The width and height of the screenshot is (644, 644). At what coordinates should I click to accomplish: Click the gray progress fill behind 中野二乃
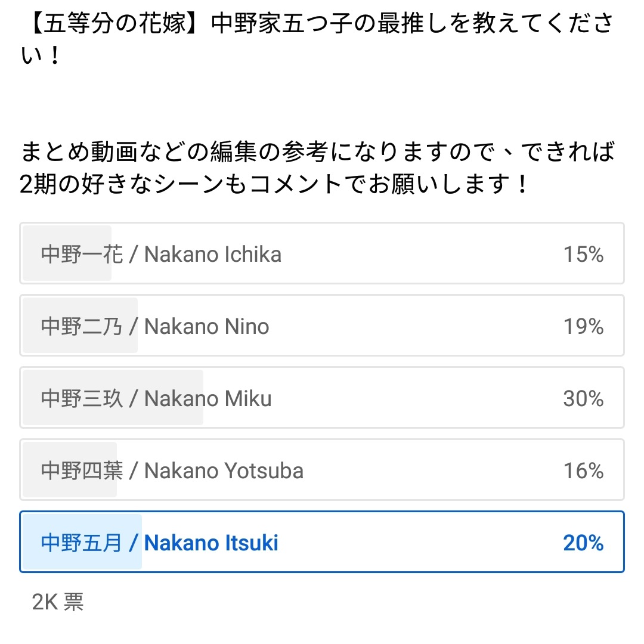[80, 326]
